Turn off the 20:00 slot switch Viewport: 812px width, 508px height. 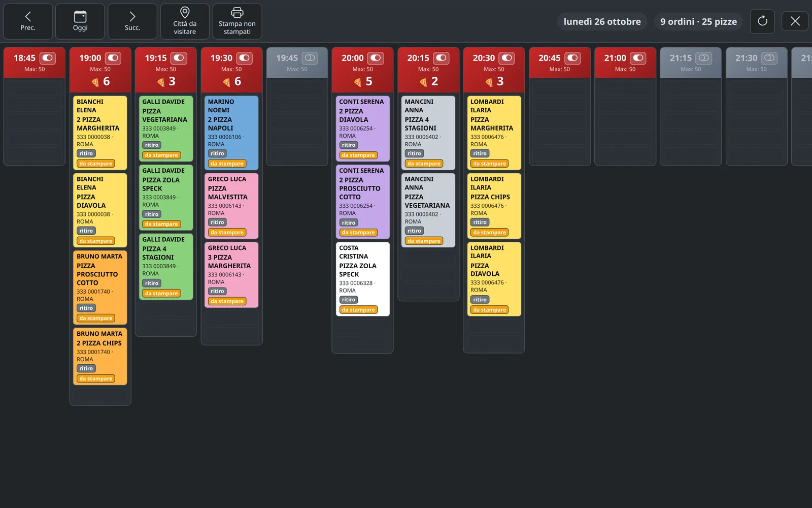point(376,58)
